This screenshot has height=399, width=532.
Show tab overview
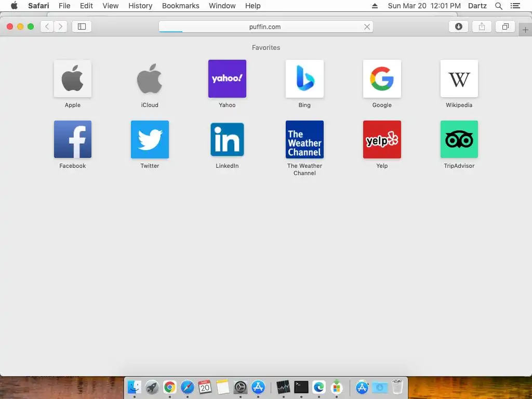point(505,26)
